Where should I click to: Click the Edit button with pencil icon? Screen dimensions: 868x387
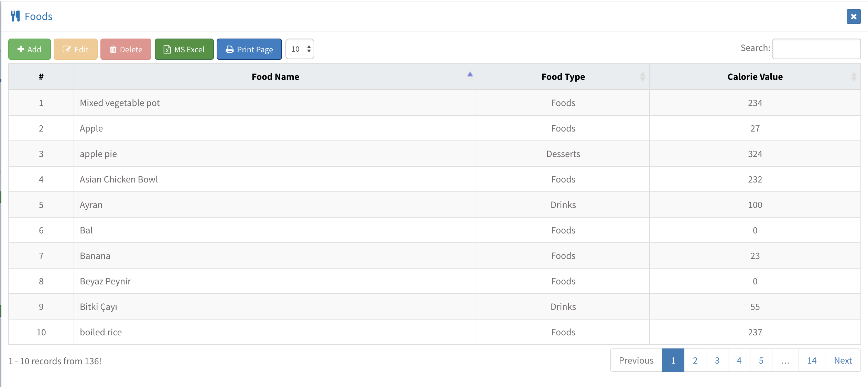76,49
